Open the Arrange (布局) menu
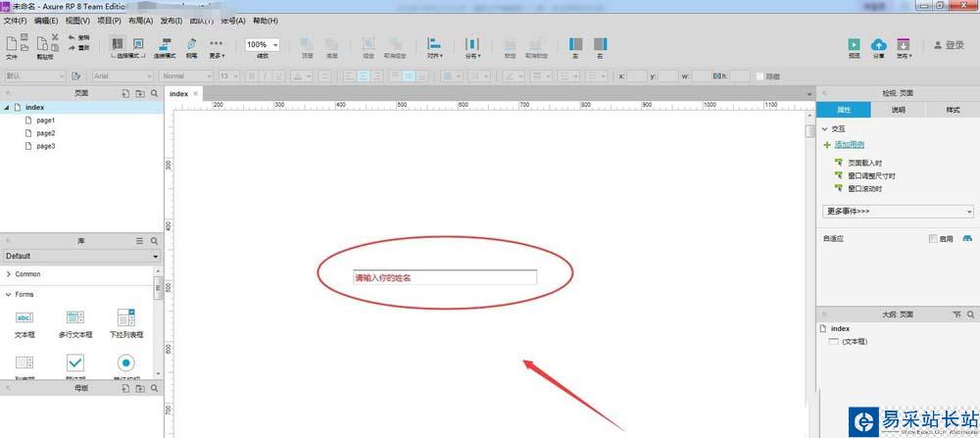 [x=140, y=21]
